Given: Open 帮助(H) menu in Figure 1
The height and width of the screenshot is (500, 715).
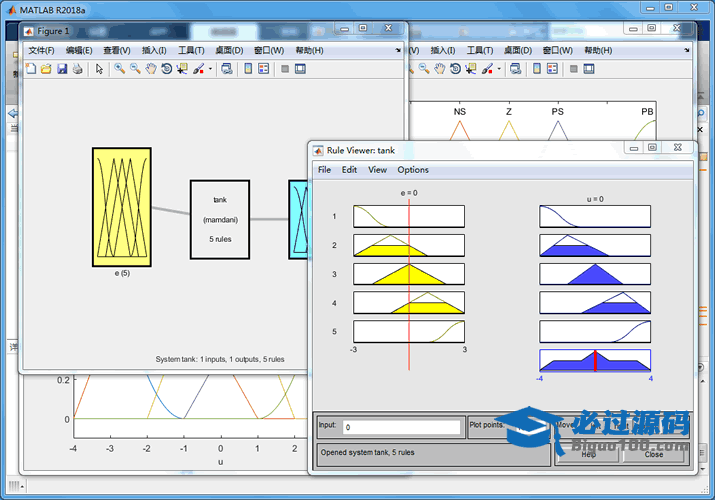Looking at the screenshot, I should click(x=310, y=50).
